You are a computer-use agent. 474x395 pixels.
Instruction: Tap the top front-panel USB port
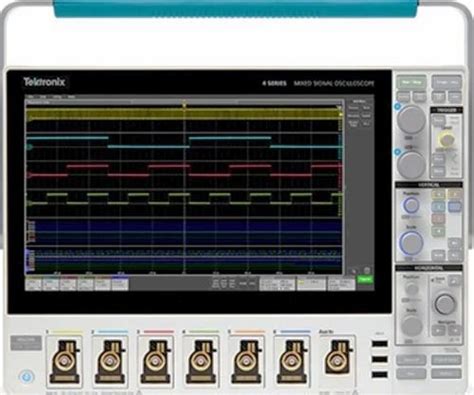coord(380,344)
